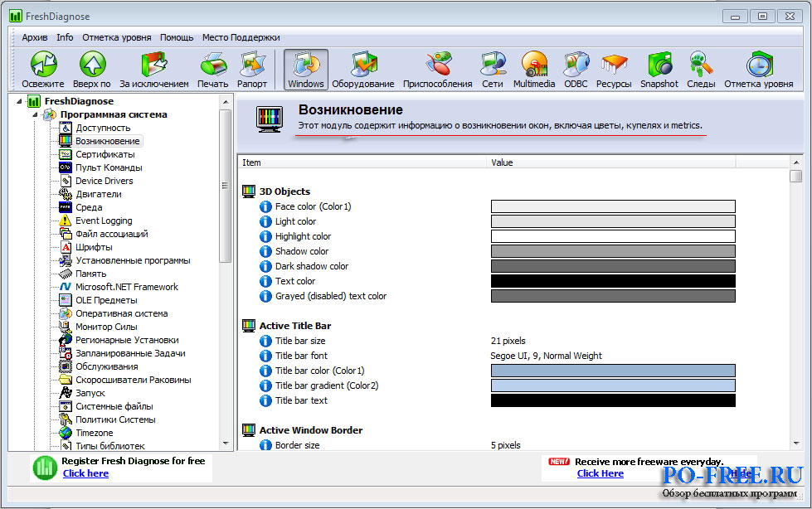
Task: Open the Multimedia toolbar icon
Action: pos(534,65)
